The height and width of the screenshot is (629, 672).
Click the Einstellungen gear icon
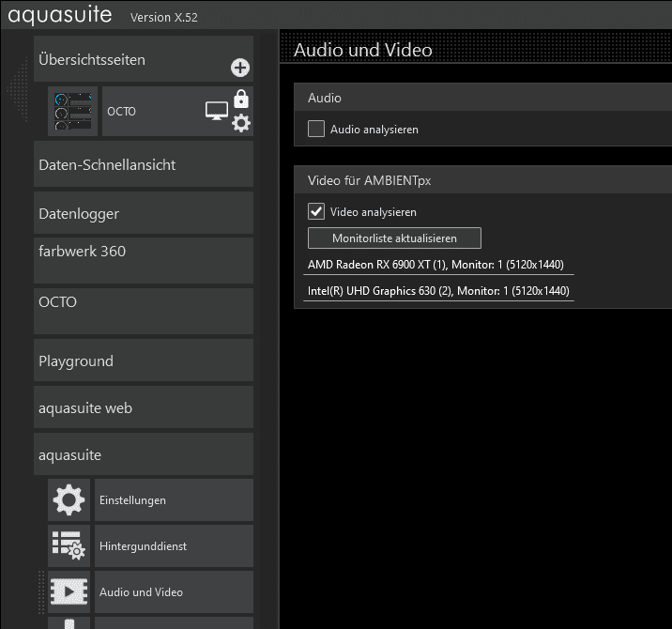(x=69, y=500)
